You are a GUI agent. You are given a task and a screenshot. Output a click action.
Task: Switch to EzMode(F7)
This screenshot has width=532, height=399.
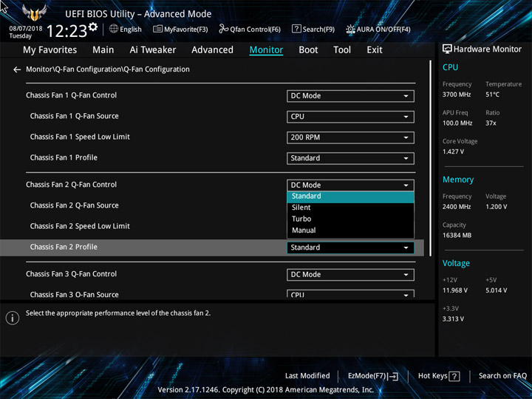pos(373,376)
